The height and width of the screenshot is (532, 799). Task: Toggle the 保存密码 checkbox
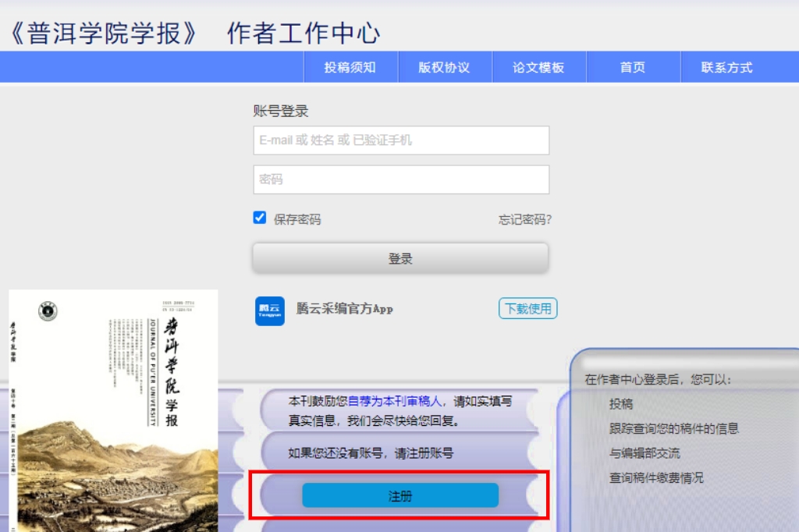[x=259, y=218]
